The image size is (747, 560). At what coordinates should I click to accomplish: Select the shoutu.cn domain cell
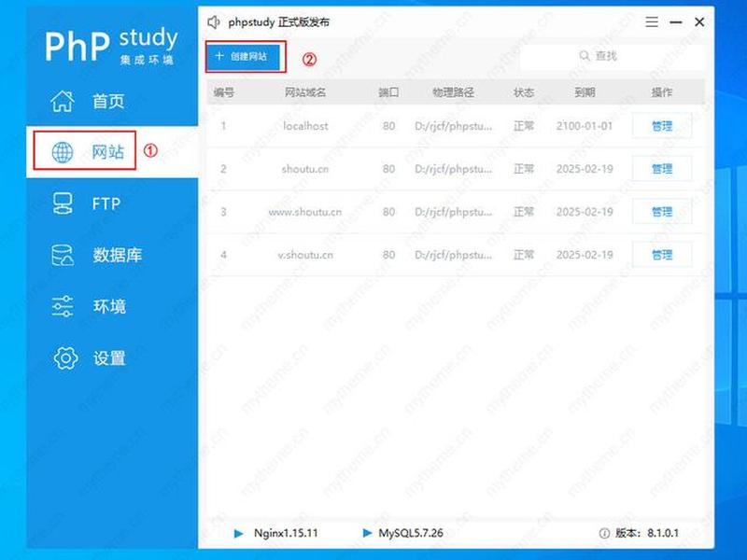point(305,169)
